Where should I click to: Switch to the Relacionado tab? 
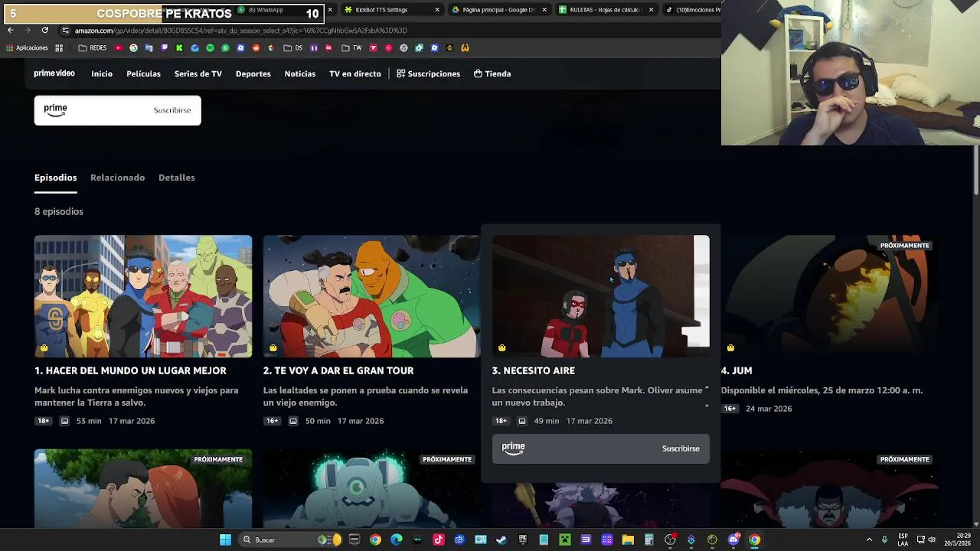[117, 178]
